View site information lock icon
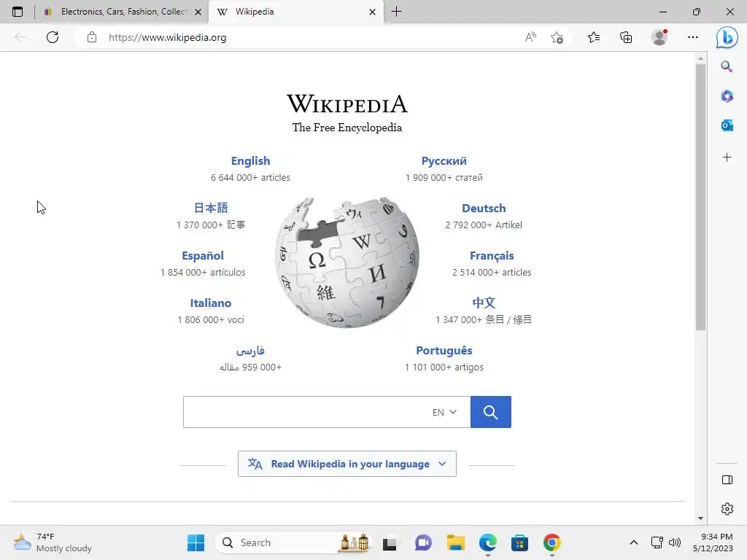 point(92,37)
